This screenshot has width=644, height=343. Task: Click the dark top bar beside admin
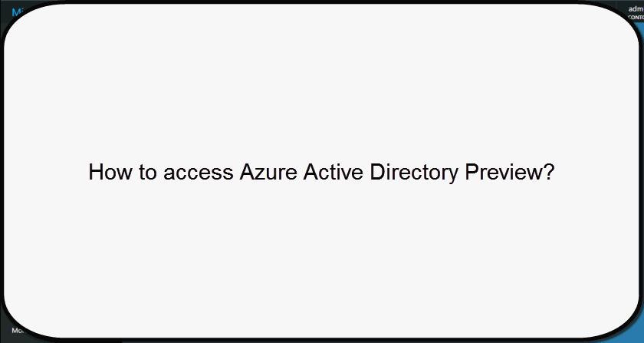pyautogui.click(x=618, y=4)
